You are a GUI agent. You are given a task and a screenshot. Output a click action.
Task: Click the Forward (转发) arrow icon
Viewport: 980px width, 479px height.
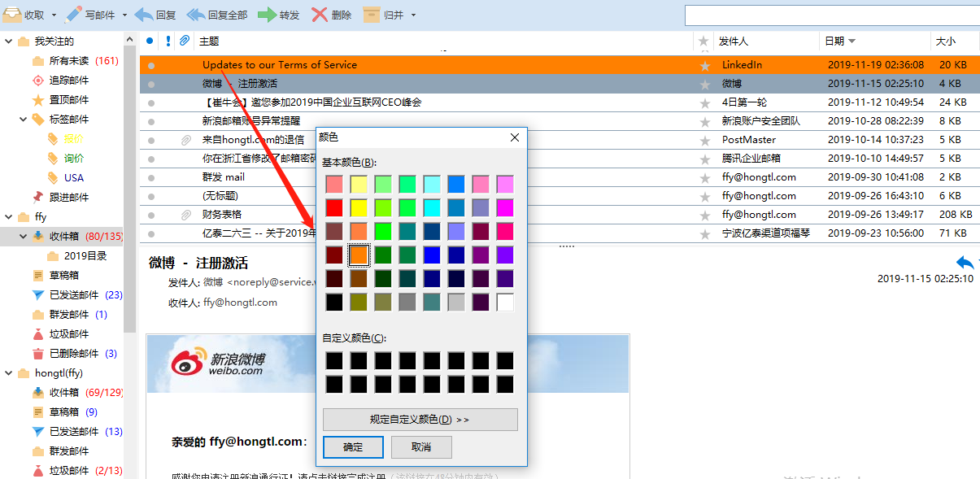click(267, 15)
